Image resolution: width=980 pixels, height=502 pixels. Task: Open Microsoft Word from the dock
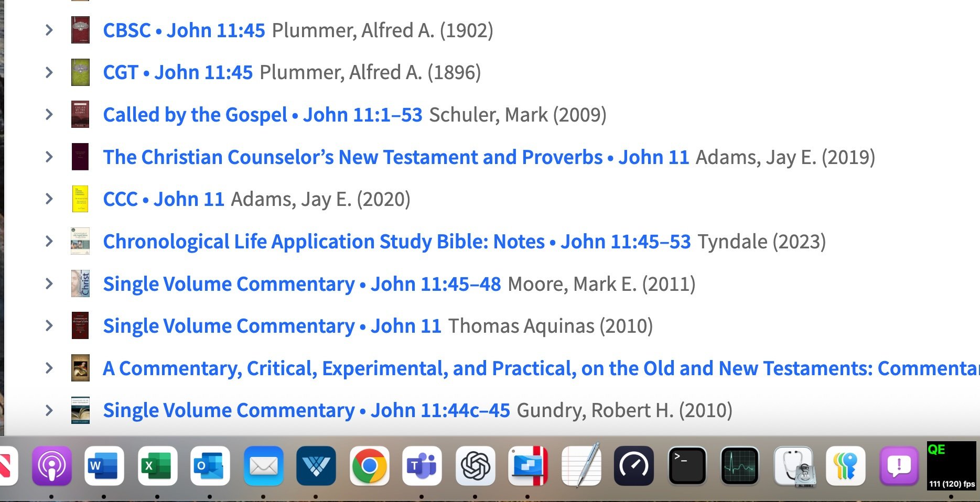104,466
